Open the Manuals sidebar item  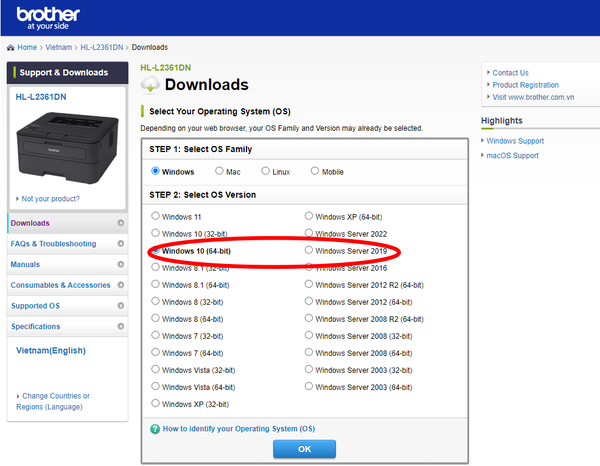[67, 264]
